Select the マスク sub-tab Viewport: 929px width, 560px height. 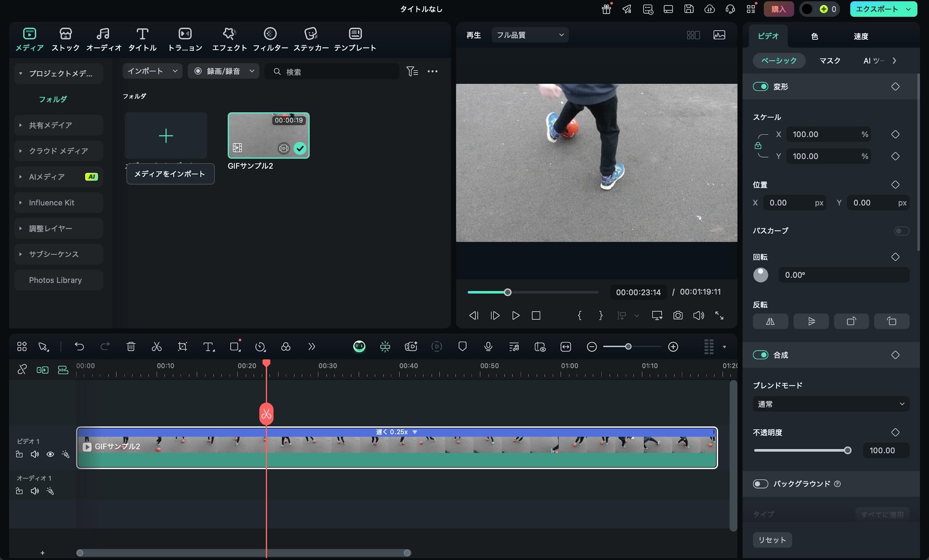click(830, 61)
